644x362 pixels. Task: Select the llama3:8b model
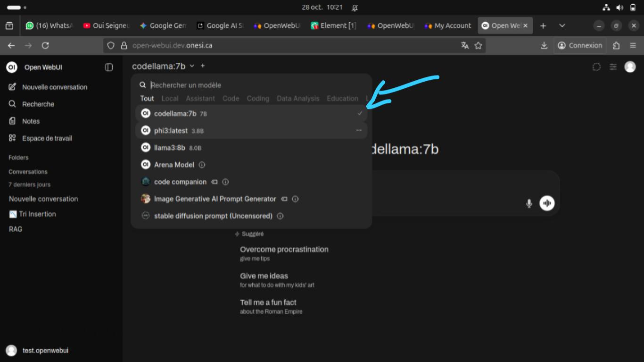coord(170,148)
